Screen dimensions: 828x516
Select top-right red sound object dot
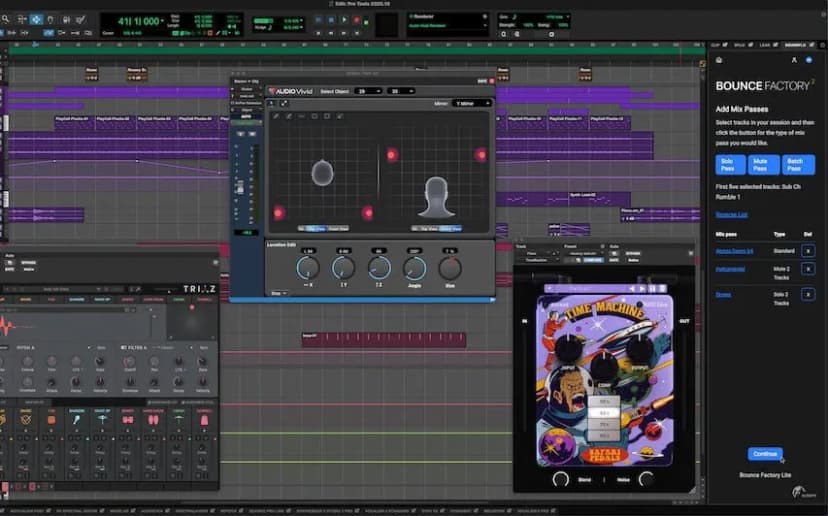coord(481,155)
